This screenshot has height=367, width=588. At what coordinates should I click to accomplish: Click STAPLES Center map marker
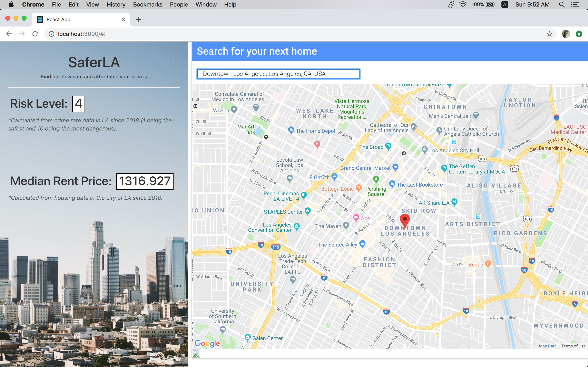(x=308, y=211)
